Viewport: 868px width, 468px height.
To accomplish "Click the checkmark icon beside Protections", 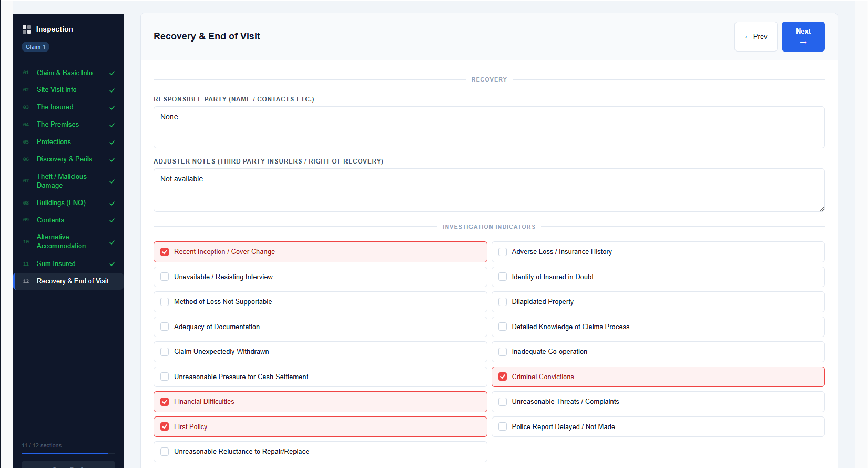I will pyautogui.click(x=112, y=143).
